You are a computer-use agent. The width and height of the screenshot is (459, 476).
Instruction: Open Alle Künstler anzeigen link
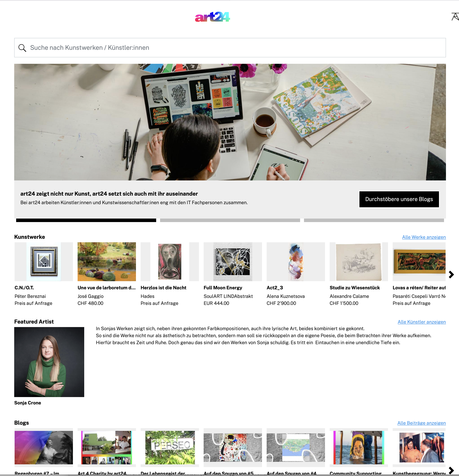(x=422, y=322)
